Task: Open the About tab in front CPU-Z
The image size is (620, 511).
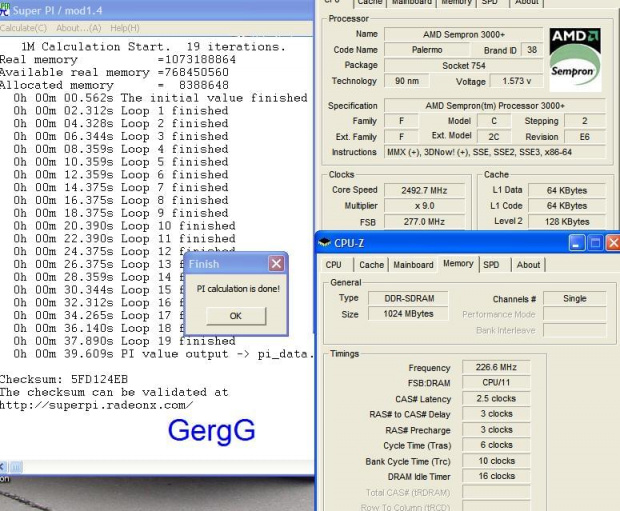Action: point(528,265)
